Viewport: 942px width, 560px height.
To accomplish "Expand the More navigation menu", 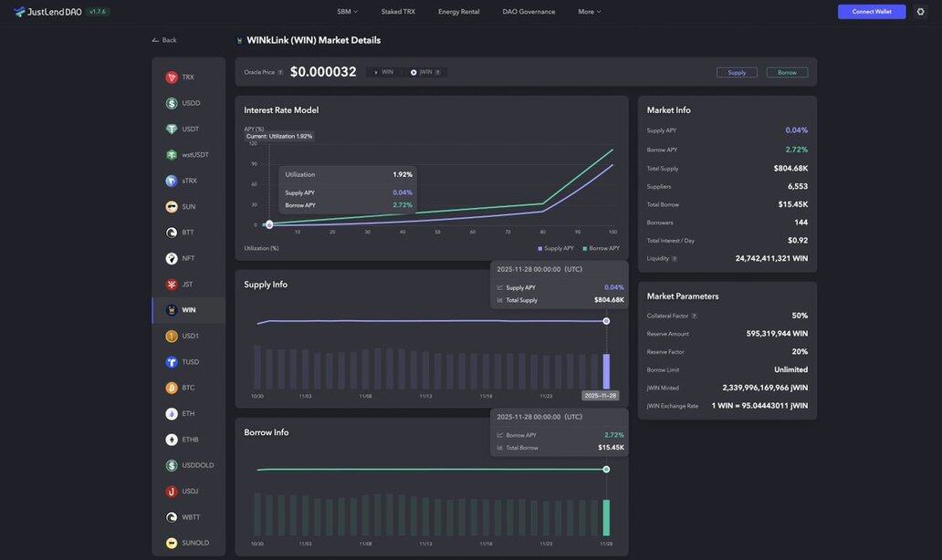I will click(x=589, y=12).
